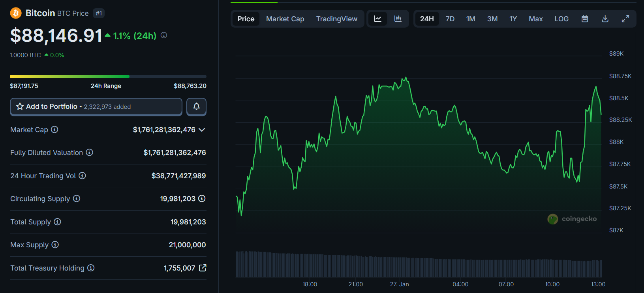644x293 pixels.
Task: Select the Max time range
Action: pos(535,19)
